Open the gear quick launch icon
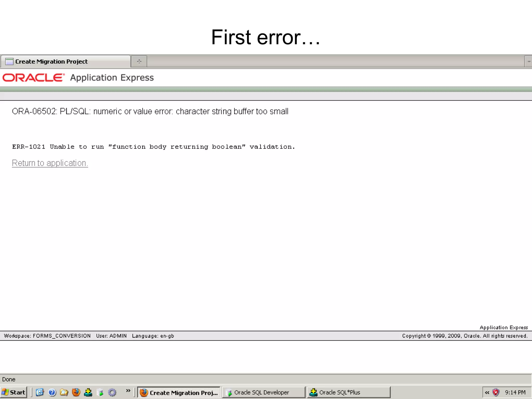Viewport: 532px width, 399px height. 112,392
